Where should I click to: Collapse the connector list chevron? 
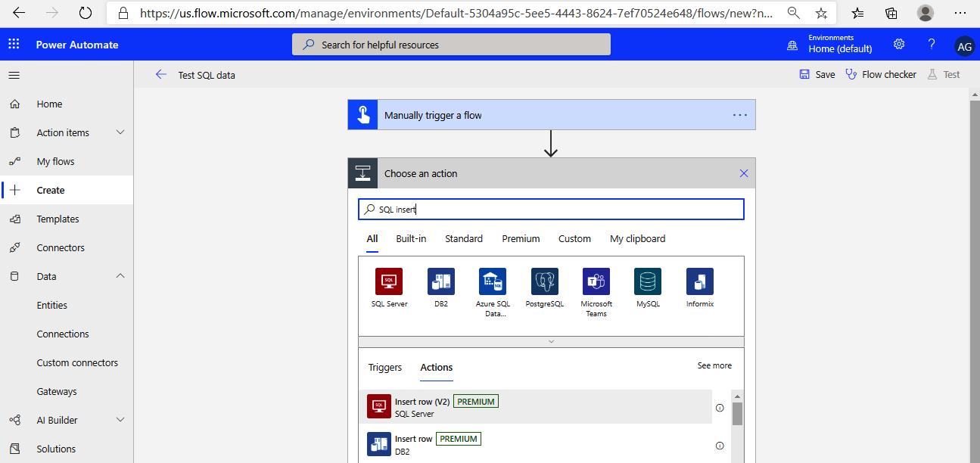click(x=551, y=342)
